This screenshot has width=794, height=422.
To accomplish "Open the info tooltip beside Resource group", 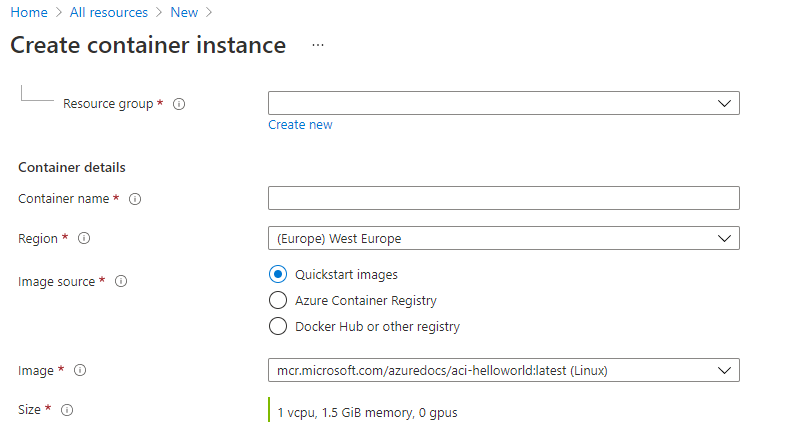I will [x=179, y=104].
